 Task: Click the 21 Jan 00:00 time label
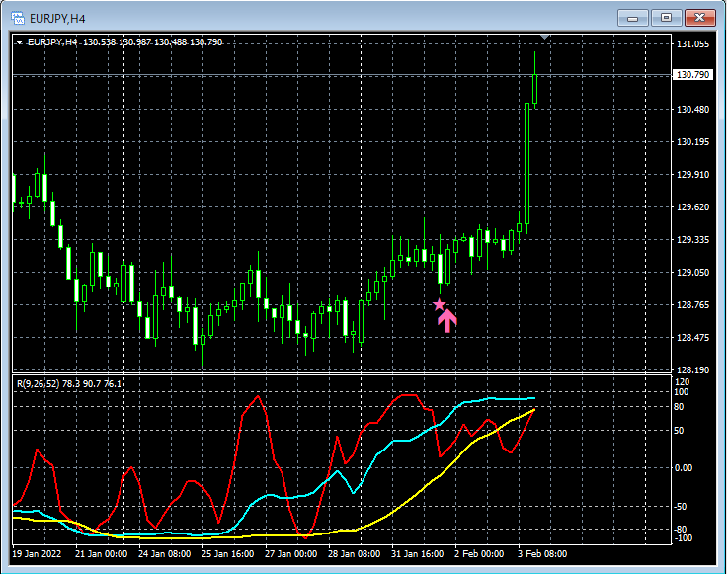[101, 553]
